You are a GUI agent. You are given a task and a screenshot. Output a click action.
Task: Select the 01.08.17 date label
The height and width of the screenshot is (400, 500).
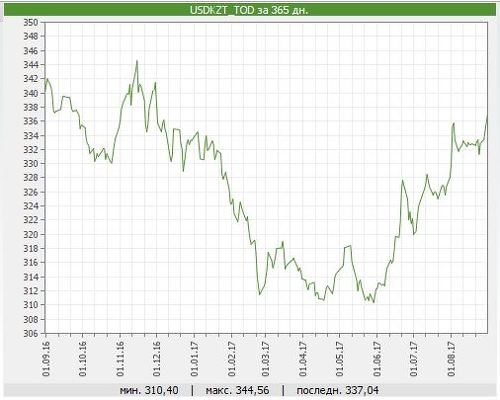[451, 359]
